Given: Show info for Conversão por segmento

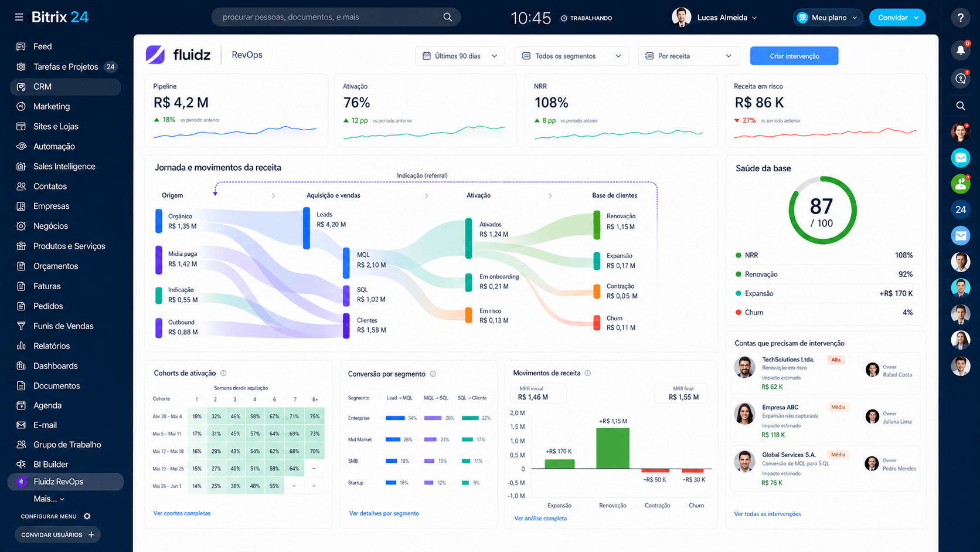Looking at the screenshot, I should [433, 374].
